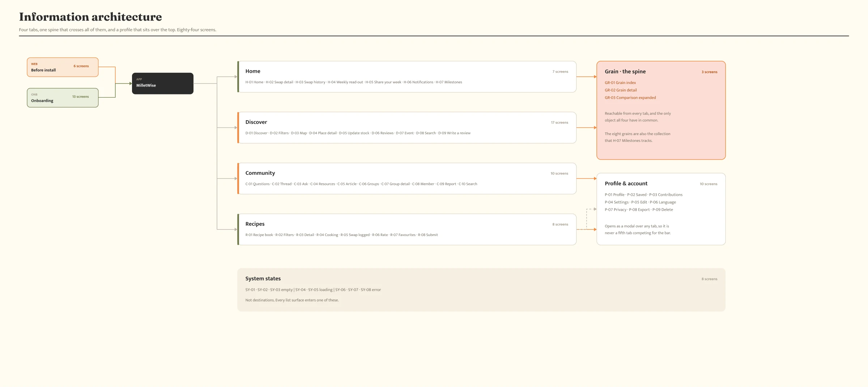Click the note "The eight grains are also the collection"
The height and width of the screenshot is (387, 868).
coord(638,134)
